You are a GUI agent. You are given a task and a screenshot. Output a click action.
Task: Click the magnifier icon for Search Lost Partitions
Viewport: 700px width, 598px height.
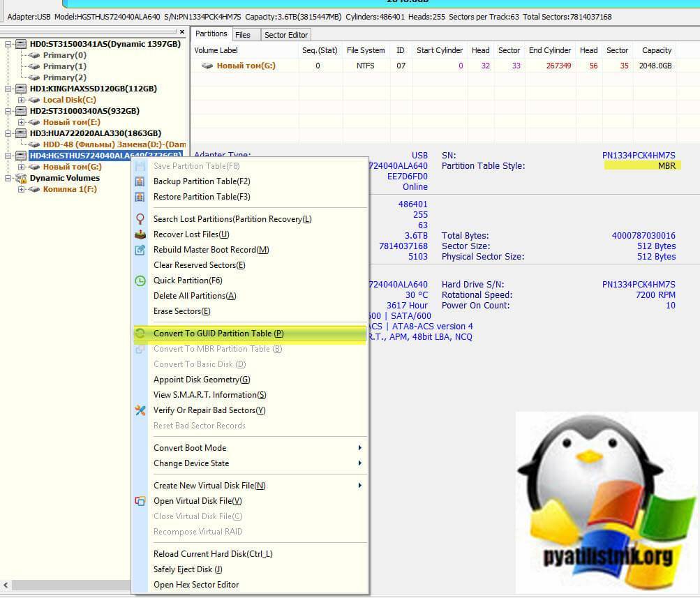(140, 219)
